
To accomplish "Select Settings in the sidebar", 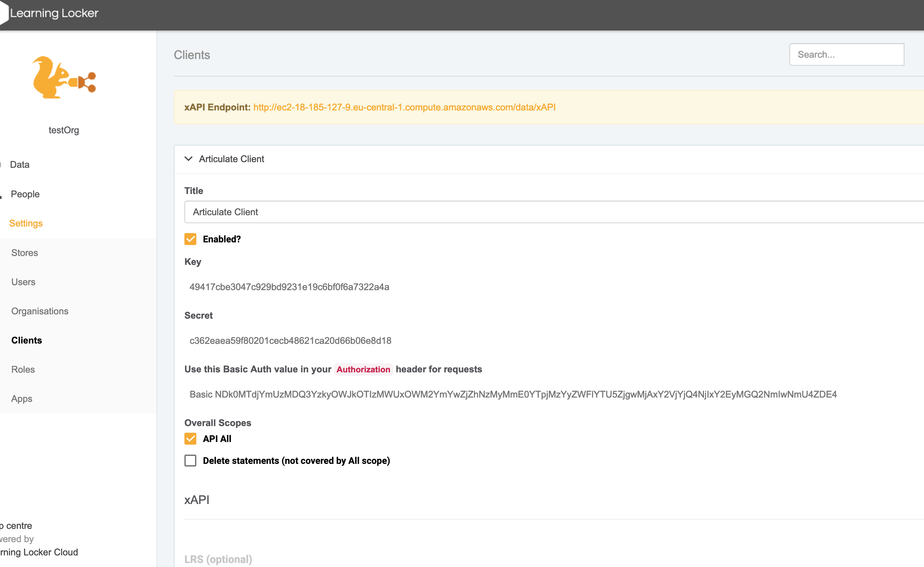I will coord(26,223).
